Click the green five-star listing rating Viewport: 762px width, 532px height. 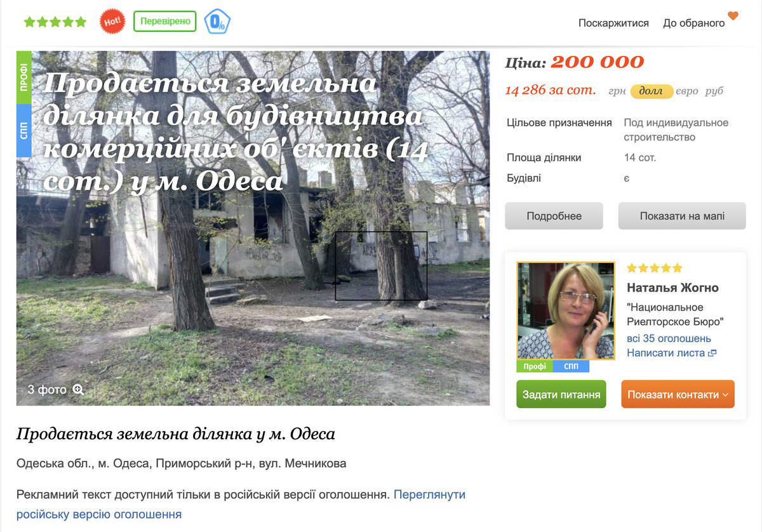[x=55, y=22]
